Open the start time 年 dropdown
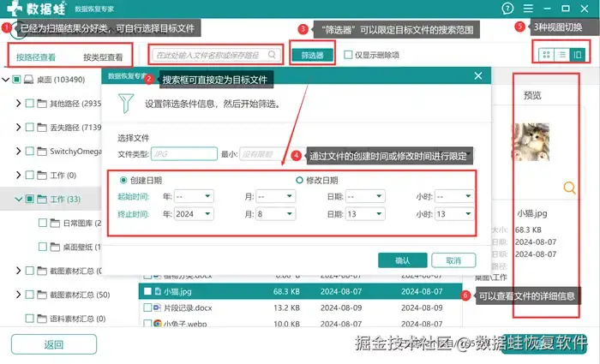This screenshot has width=600, height=364. pyautogui.click(x=194, y=196)
